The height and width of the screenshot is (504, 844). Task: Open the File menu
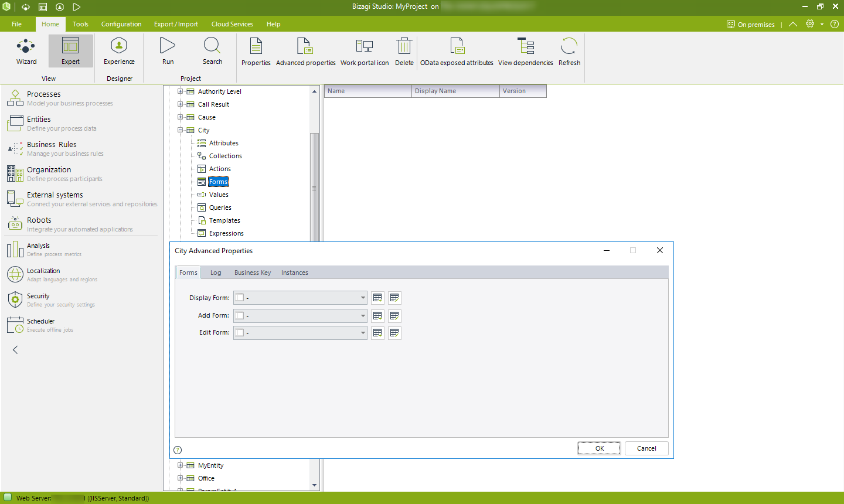tap(16, 24)
